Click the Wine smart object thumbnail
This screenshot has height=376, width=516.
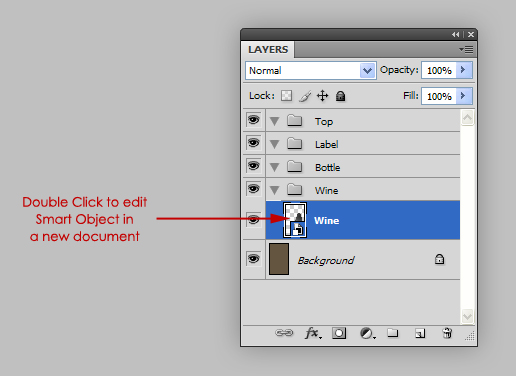tap(295, 220)
